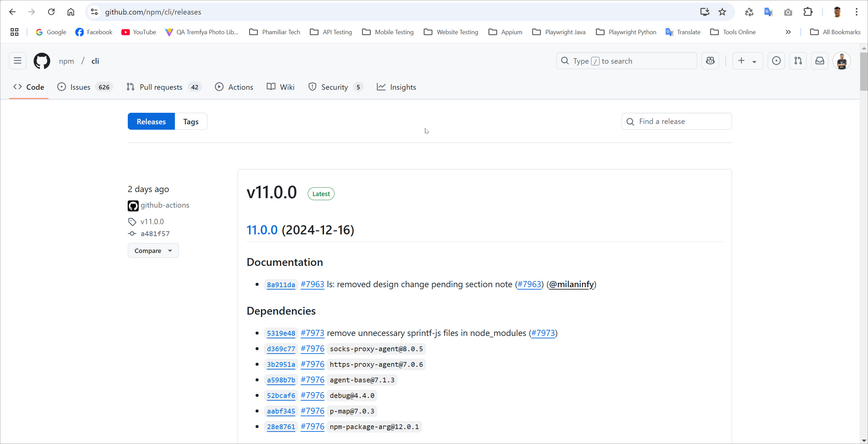Open the Compare dropdown
Screen dimensions: 868x444
tap(153, 251)
